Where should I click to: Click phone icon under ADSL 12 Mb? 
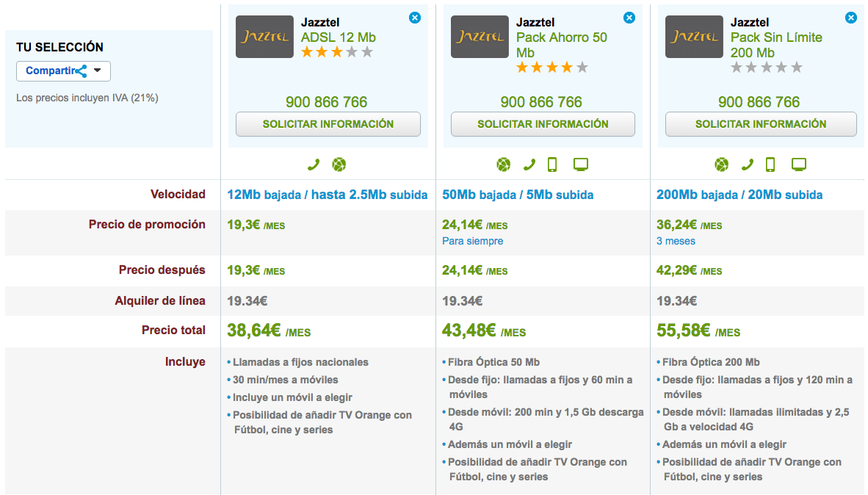coord(314,165)
